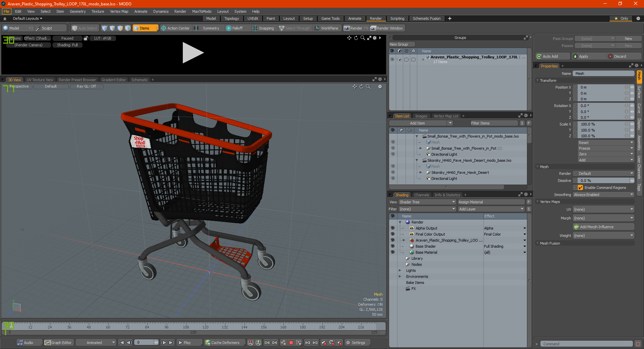Viewport: 644px width, 349px height.
Task: Hide Base Material layer
Action: point(392,252)
